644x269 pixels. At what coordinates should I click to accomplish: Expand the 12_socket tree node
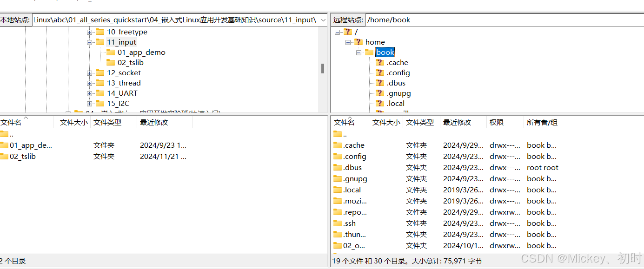(x=89, y=72)
